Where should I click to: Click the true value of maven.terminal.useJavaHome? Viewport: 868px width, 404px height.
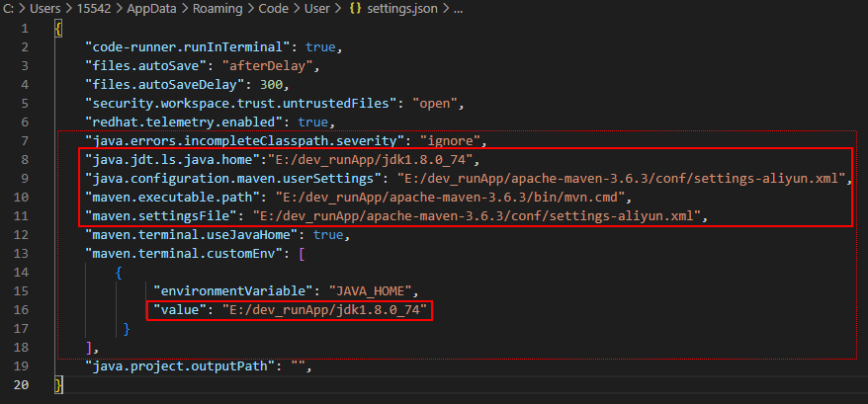tap(327, 235)
